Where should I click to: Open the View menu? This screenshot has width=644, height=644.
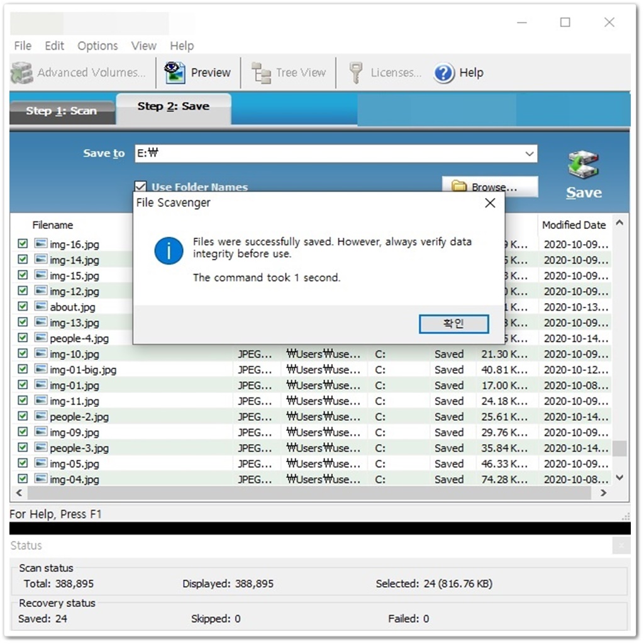(x=143, y=45)
